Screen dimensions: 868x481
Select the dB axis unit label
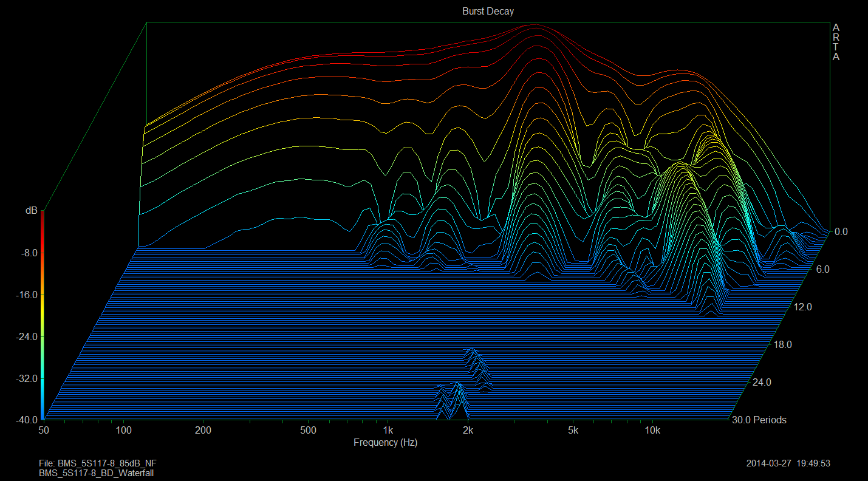31,210
